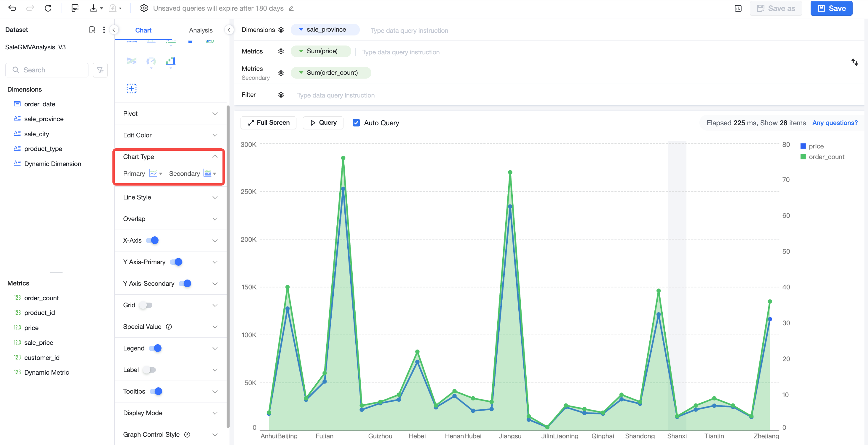The image size is (868, 445).
Task: Enable the Label toggle switch
Action: tap(149, 370)
